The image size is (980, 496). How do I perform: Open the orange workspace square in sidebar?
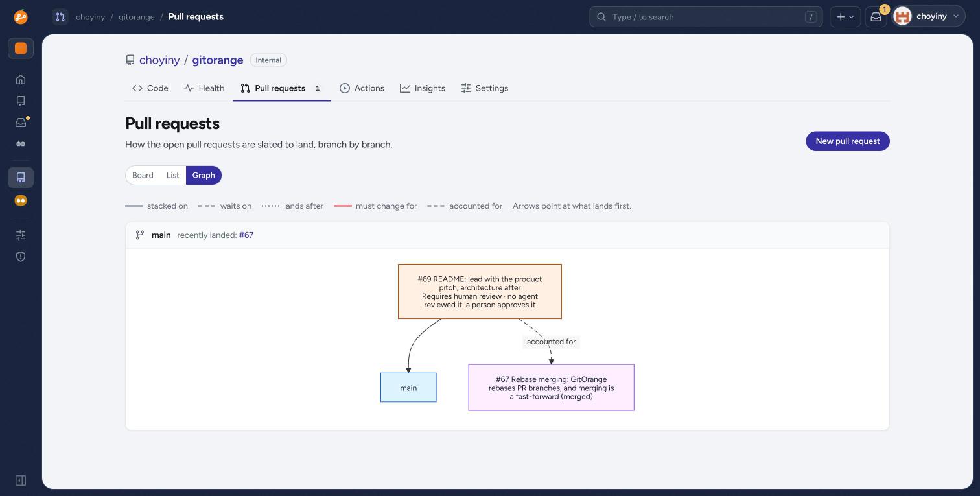pyautogui.click(x=21, y=49)
